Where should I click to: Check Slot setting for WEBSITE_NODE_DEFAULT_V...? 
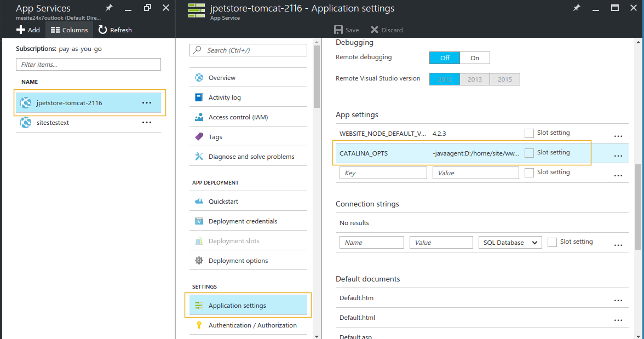[529, 133]
